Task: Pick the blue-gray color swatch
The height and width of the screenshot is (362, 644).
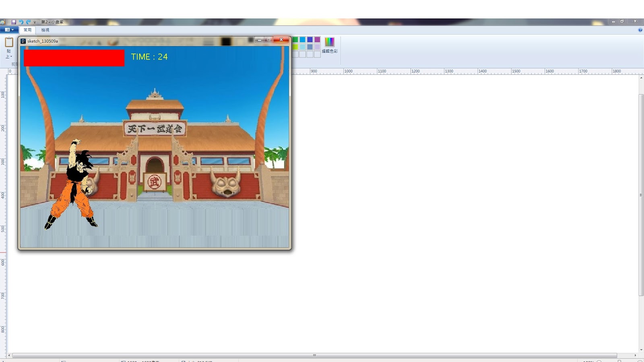Action: [310, 47]
